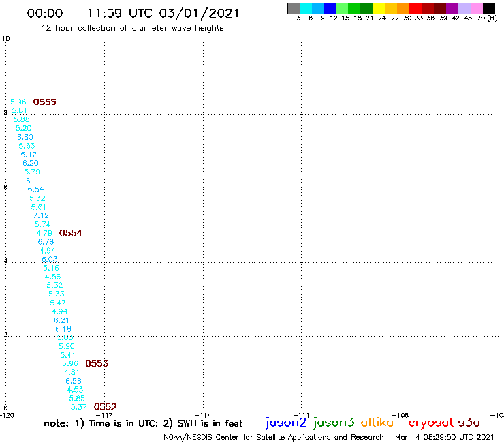Select the lavender swatch in the color scale
This screenshot has height=443, width=504.
[x=464, y=8]
